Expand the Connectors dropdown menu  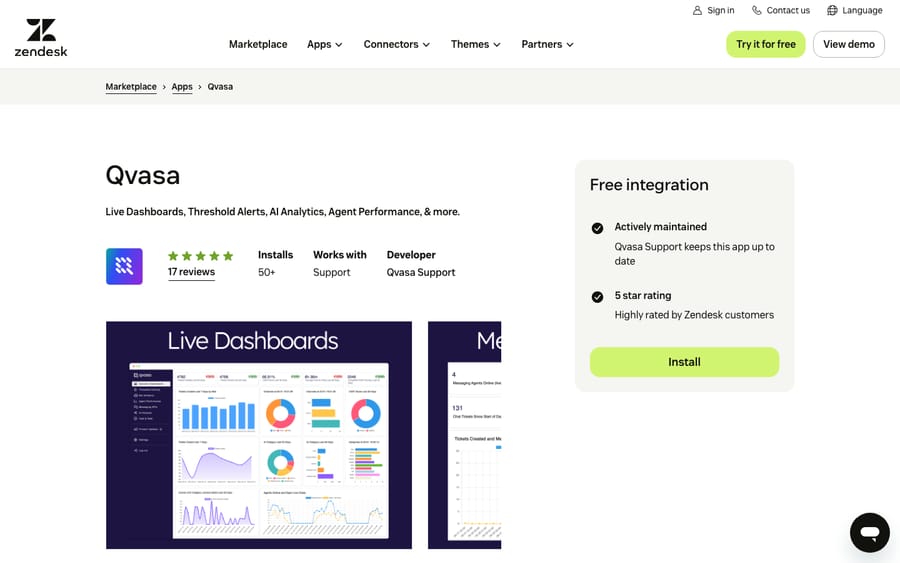coord(396,44)
